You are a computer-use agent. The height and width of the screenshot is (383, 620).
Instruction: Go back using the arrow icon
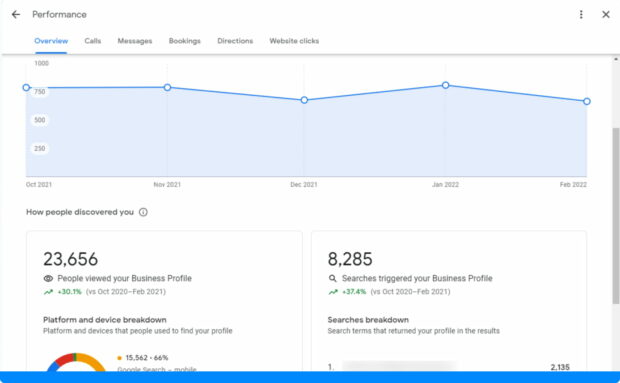[15, 15]
